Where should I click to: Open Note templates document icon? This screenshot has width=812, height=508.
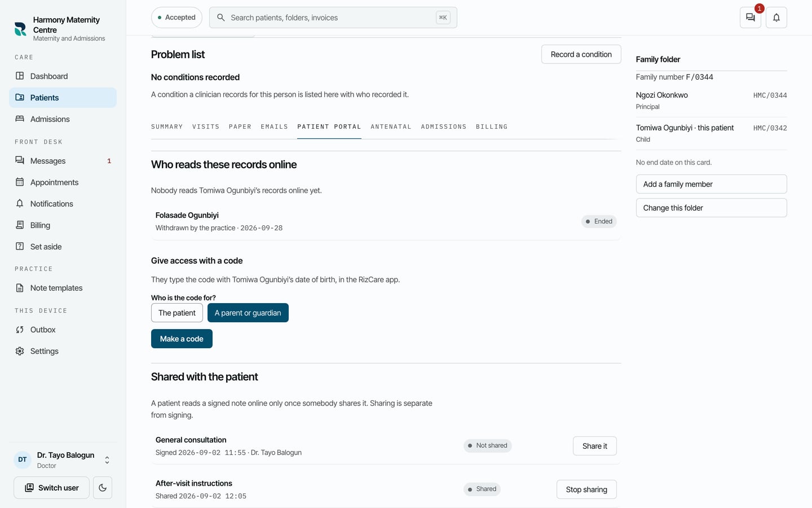point(20,288)
